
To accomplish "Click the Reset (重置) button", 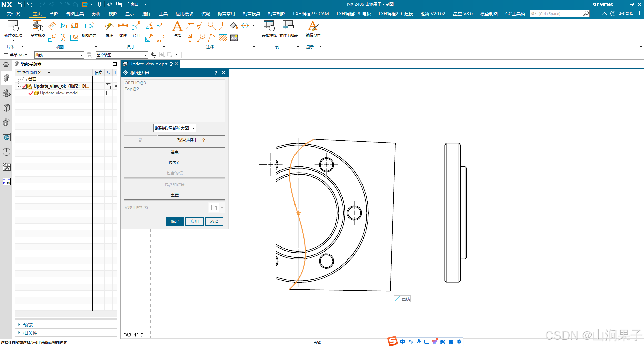I will [x=175, y=195].
